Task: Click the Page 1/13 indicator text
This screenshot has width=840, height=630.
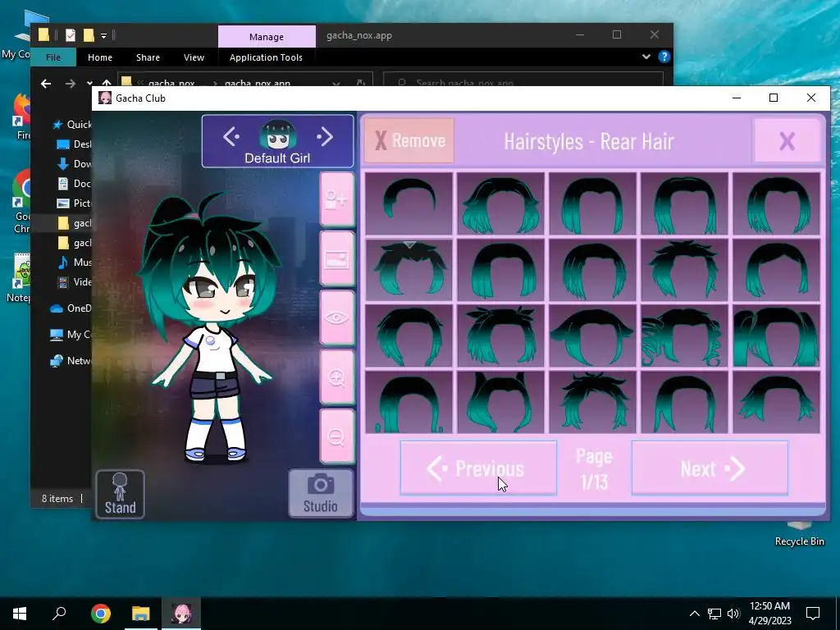Action: [594, 468]
